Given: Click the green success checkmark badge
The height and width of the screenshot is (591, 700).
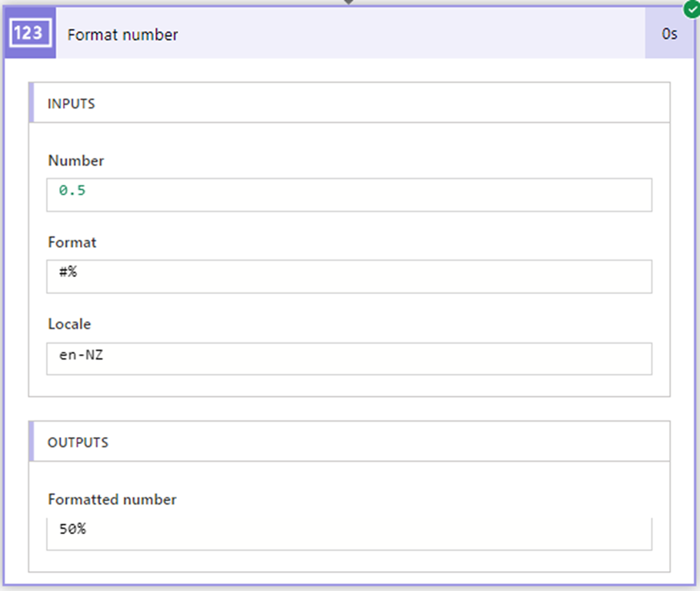Looking at the screenshot, I should [692, 9].
